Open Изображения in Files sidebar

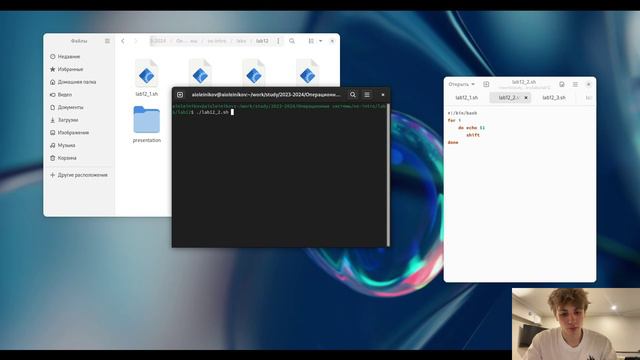[x=69, y=133]
